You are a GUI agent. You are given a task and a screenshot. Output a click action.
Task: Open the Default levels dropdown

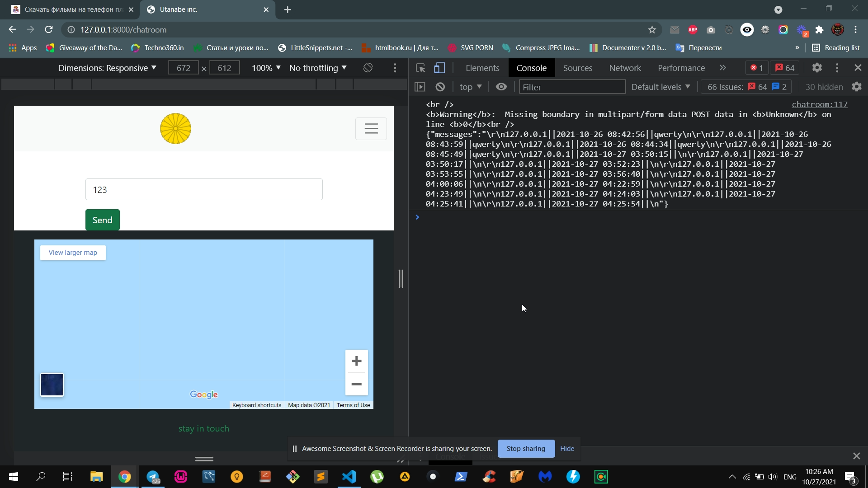(660, 87)
